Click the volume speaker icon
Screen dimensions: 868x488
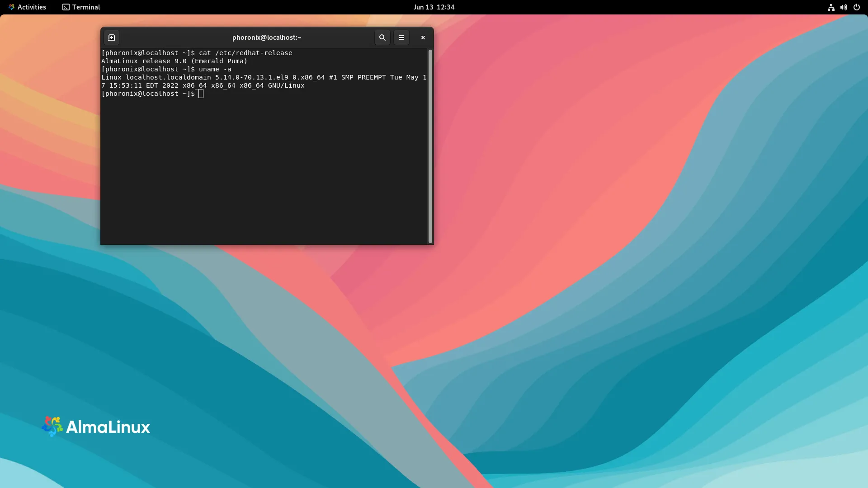[x=844, y=7]
